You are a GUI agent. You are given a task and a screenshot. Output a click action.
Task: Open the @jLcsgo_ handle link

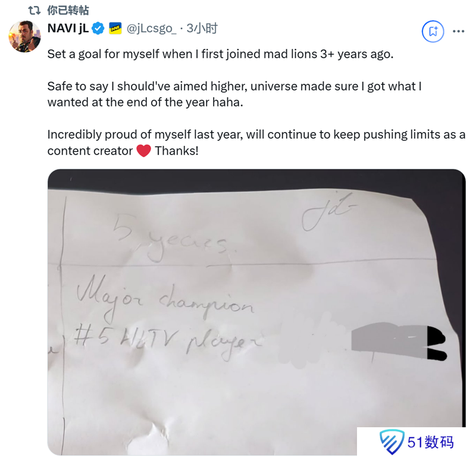pos(151,29)
